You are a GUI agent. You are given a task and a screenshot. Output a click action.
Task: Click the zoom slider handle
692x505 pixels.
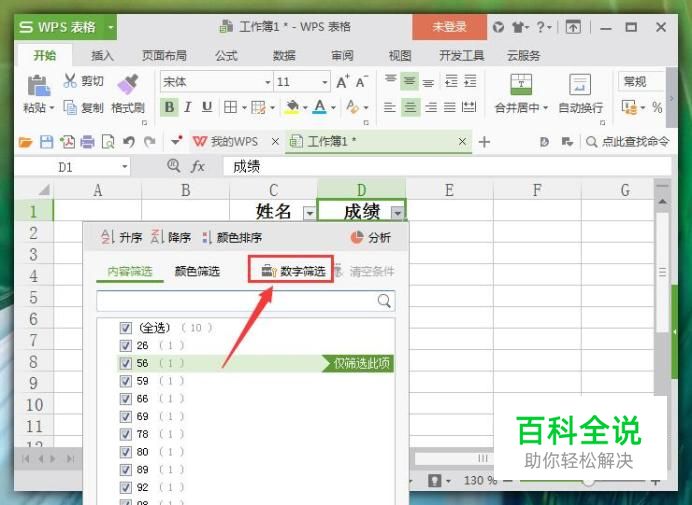tap(588, 481)
